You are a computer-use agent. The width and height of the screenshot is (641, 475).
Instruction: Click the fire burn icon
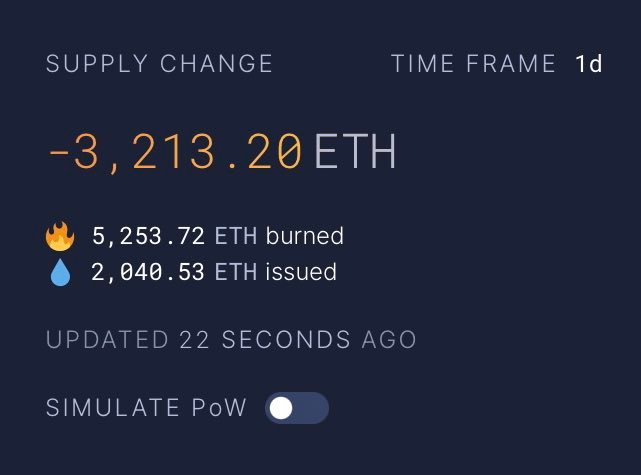click(x=60, y=237)
